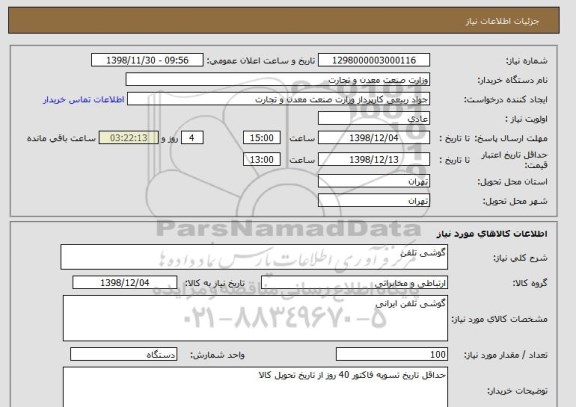Image resolution: width=576 pixels, height=407 pixels.
Task: Click the label شماره نیاز
Action: (527, 61)
